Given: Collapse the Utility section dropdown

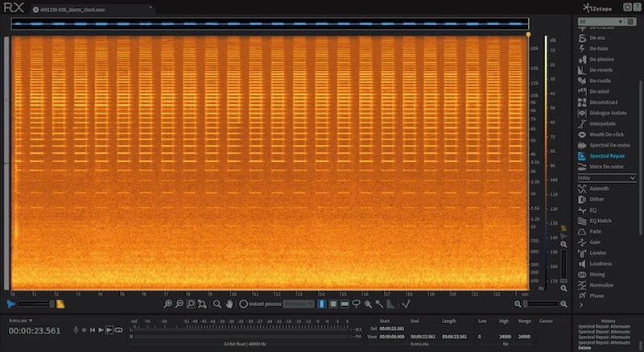Looking at the screenshot, I should (607, 178).
